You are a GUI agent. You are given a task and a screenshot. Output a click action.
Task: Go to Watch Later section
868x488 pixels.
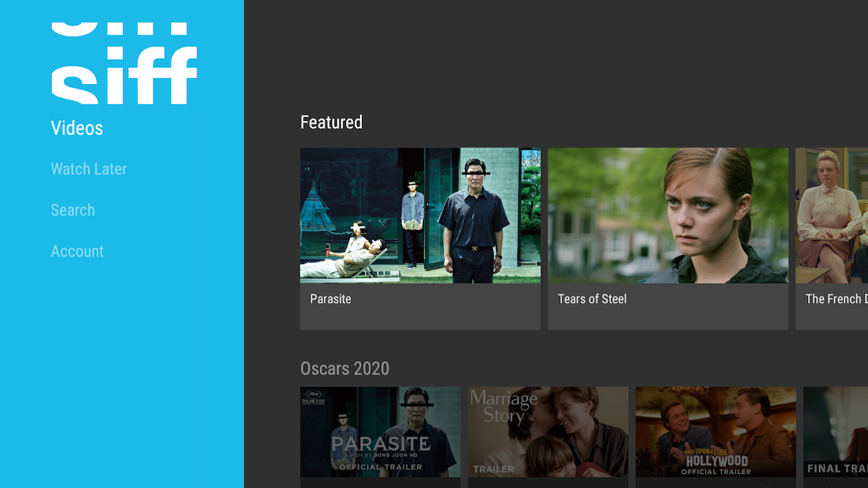89,169
